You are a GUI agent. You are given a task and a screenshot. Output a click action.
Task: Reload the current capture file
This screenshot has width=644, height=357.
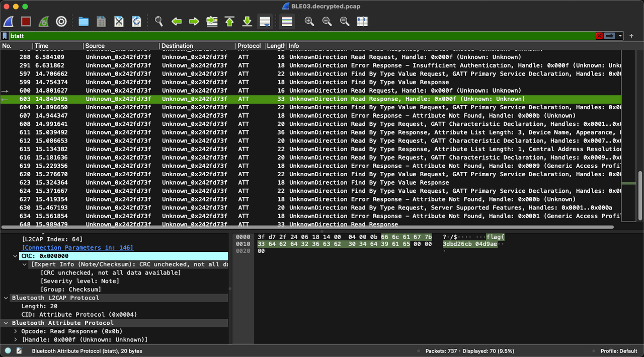(136, 21)
